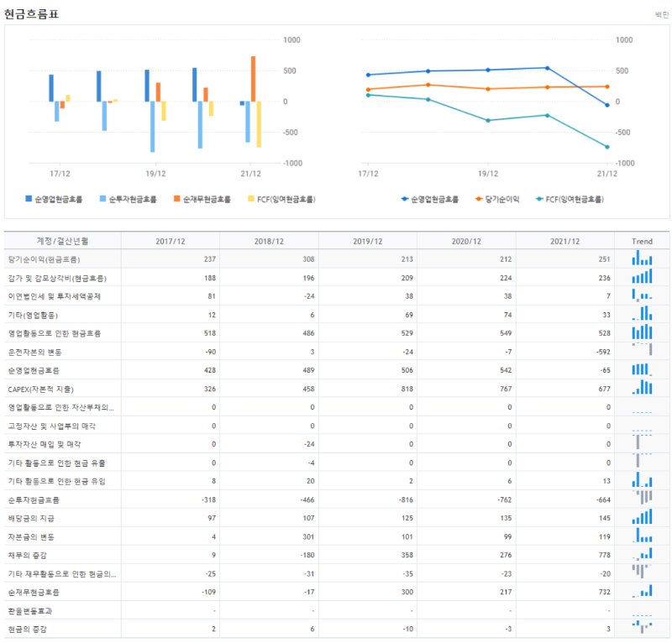Select the 기타 활동으로 인한 현금 유입 label
This screenshot has width=672, height=643.
pyautogui.click(x=56, y=482)
